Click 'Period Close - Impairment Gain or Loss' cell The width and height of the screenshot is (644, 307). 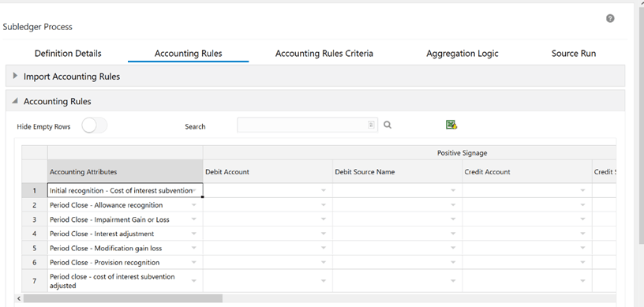(x=125, y=219)
